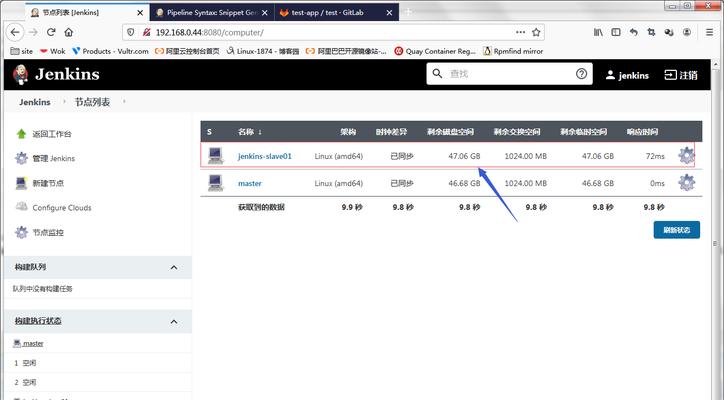
Task: Click 新建节点 sidebar link
Action: click(48, 183)
